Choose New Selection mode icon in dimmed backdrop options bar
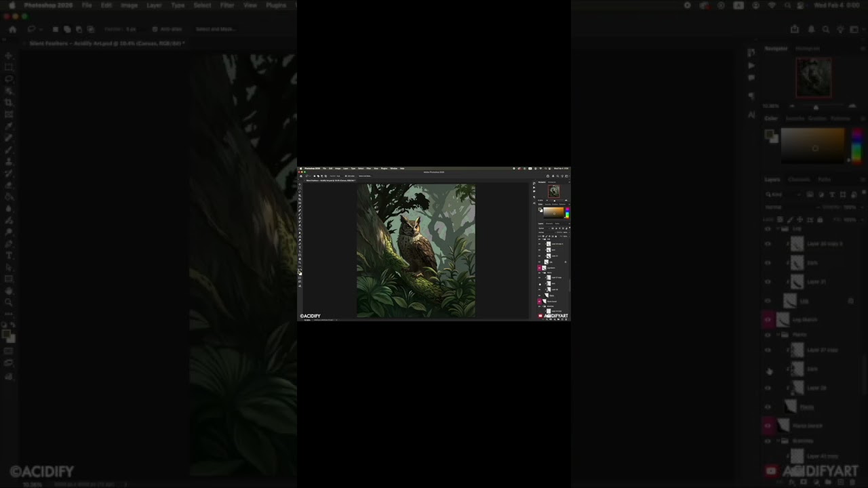Image resolution: width=868 pixels, height=488 pixels. pos(56,29)
